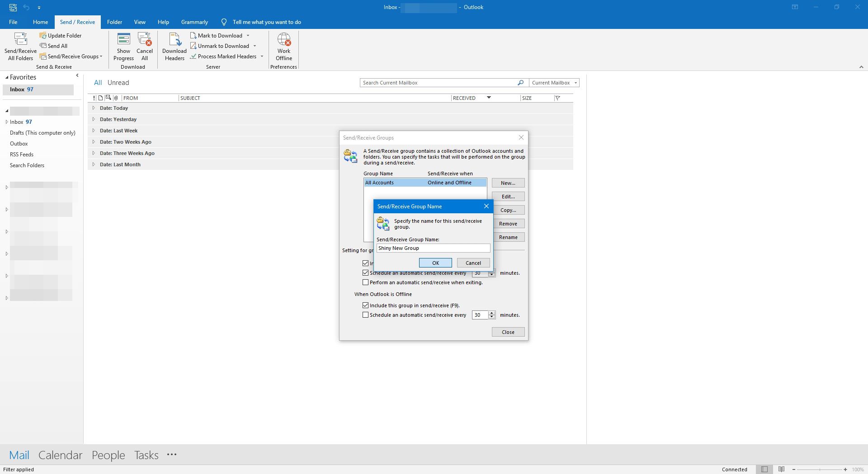The height and width of the screenshot is (474, 868).
Task: Click Ribbon Display Options icon
Action: pos(795,7)
